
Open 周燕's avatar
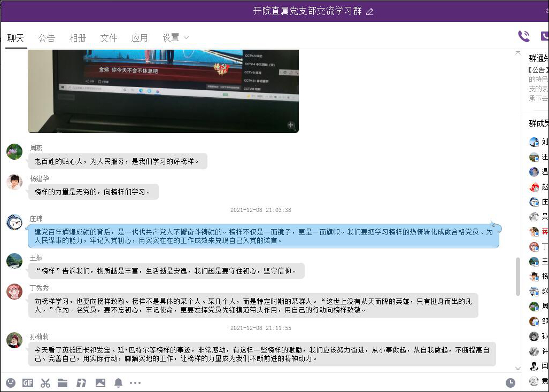(14, 152)
